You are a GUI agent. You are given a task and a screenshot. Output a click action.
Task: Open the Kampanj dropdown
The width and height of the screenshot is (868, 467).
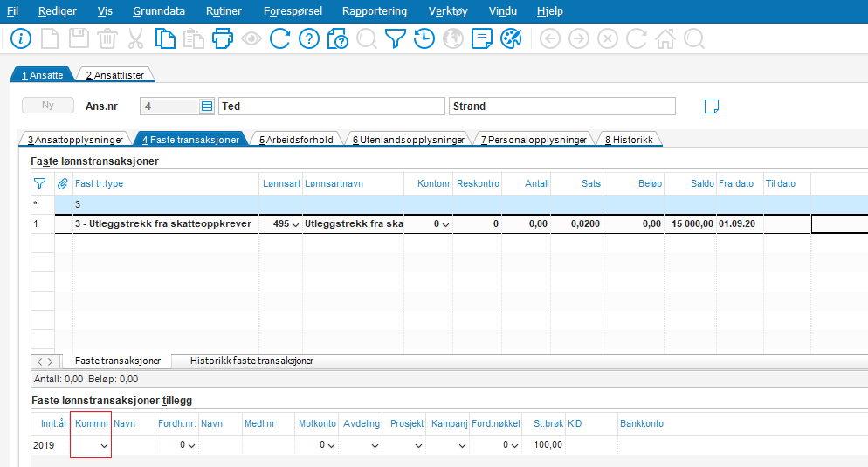[x=462, y=445]
